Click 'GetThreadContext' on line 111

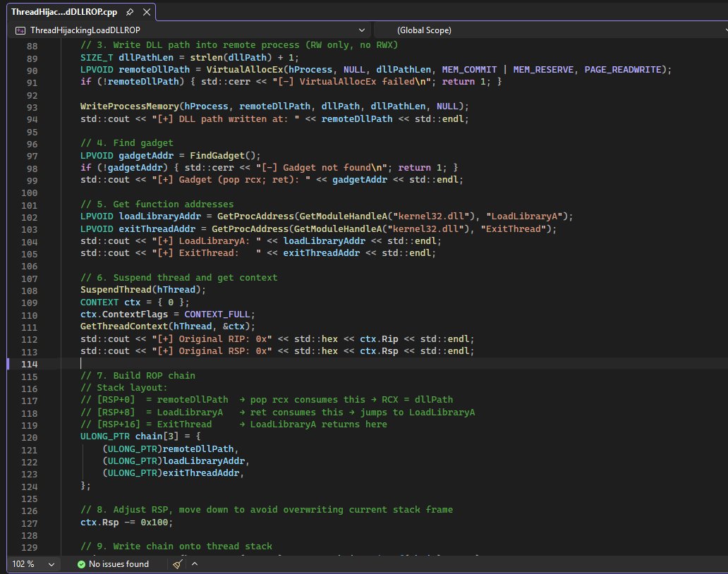pos(124,326)
